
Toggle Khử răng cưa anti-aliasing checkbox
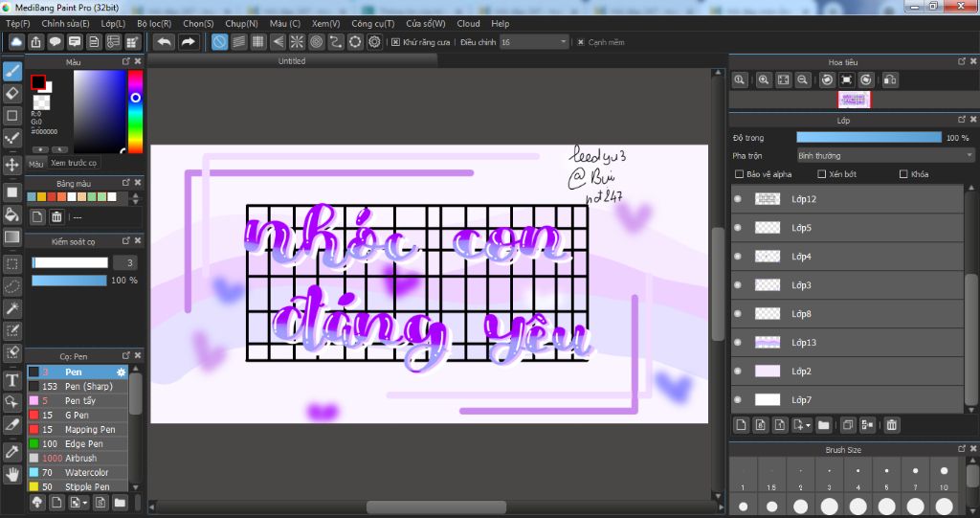(395, 42)
